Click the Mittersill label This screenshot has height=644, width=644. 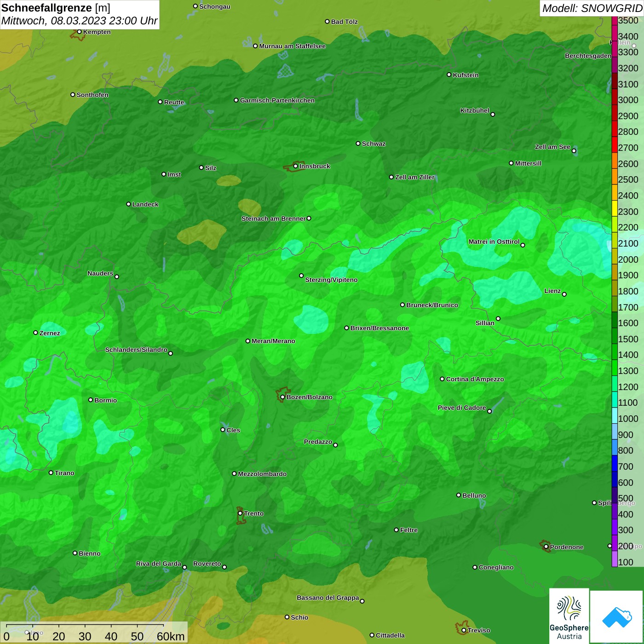tap(528, 163)
